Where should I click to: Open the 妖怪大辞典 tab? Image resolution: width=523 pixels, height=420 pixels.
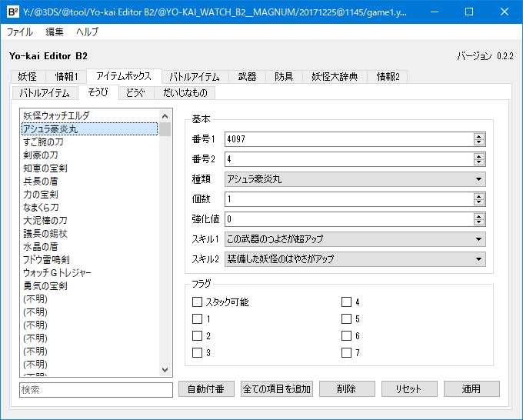(x=335, y=77)
